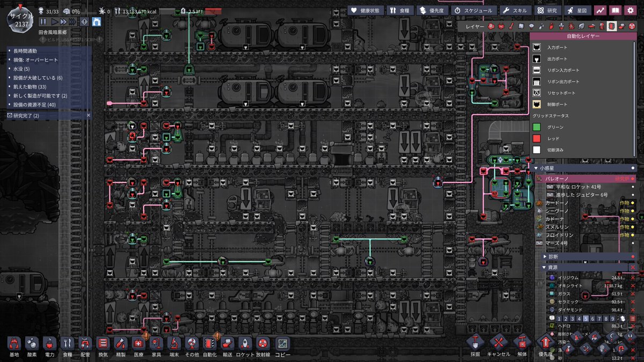The width and height of the screenshot is (644, 362).
Task: Dismiss the 研究完了 notification with X
Action: click(x=89, y=115)
